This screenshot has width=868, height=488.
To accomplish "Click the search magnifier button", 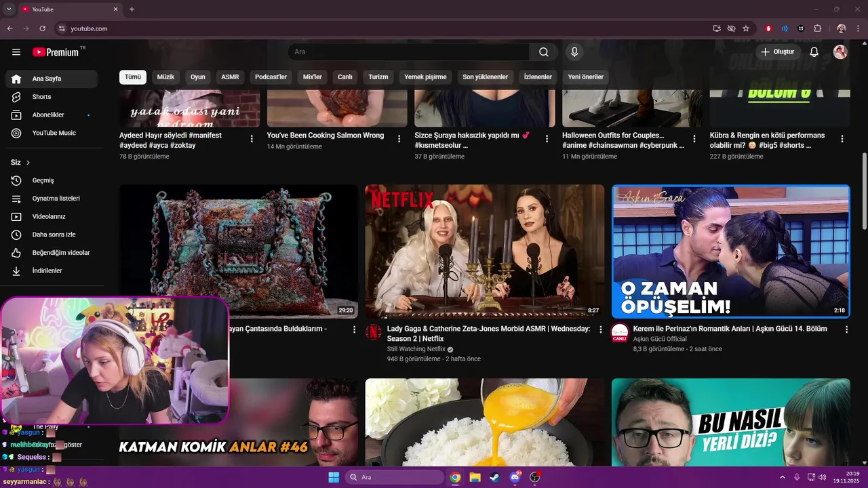I will [544, 52].
